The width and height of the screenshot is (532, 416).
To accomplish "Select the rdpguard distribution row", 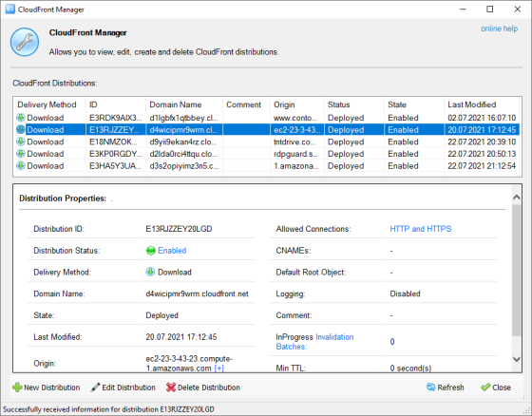I will [x=266, y=154].
